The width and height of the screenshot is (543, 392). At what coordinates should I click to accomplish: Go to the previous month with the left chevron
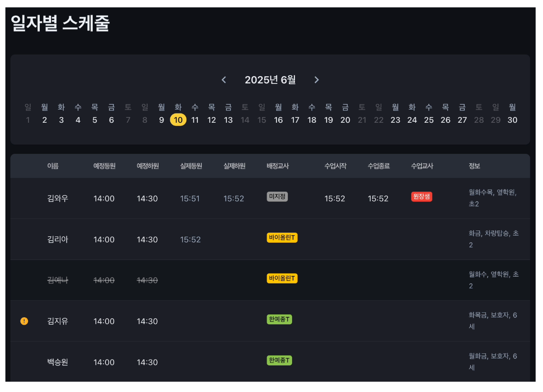(x=224, y=80)
